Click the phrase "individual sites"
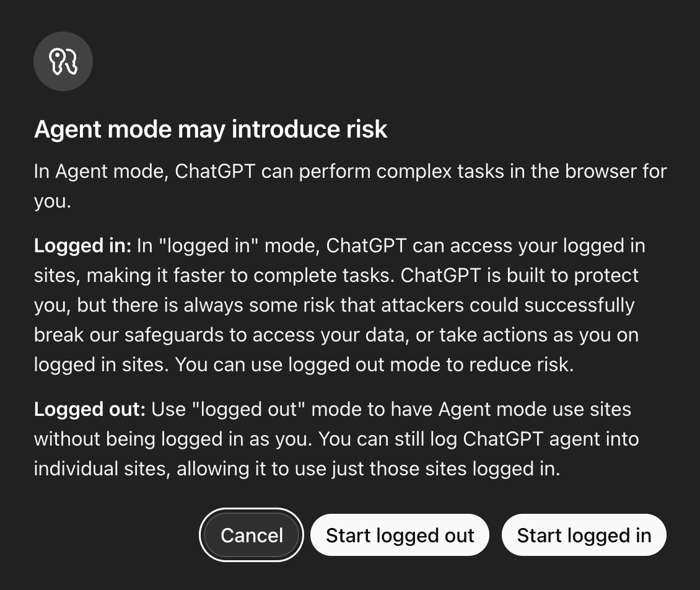 pos(100,469)
